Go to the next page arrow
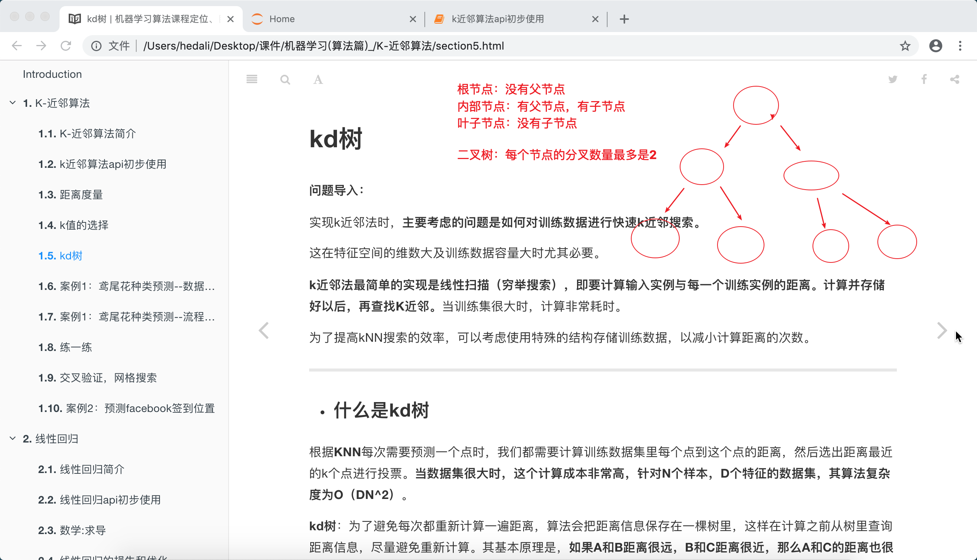977x560 pixels. (x=942, y=331)
